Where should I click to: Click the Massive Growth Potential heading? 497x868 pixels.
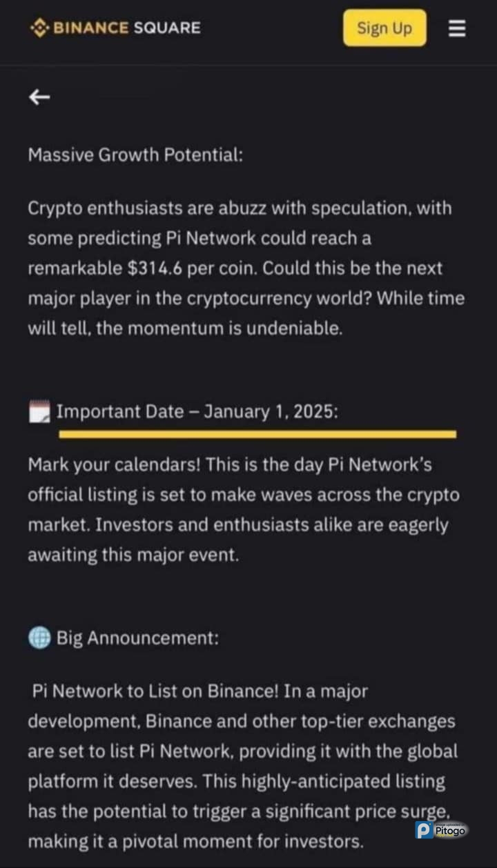(135, 155)
